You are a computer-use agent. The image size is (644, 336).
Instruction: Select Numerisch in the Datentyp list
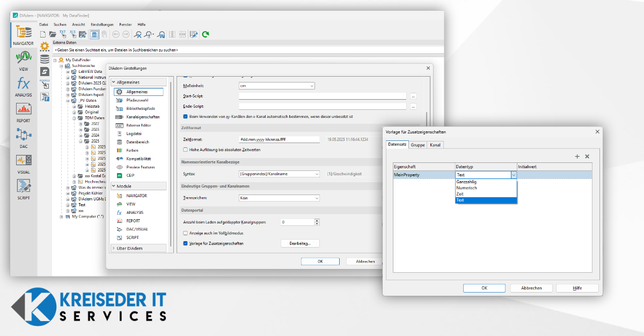click(486, 188)
